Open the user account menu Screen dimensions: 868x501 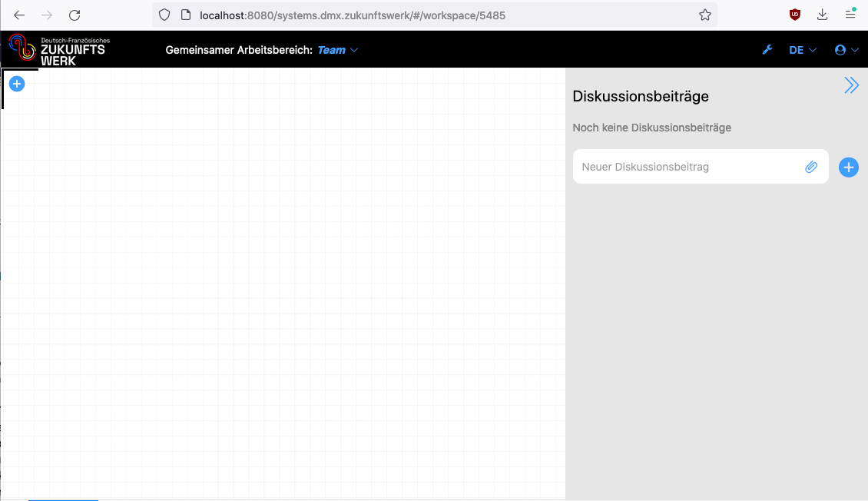(x=846, y=50)
